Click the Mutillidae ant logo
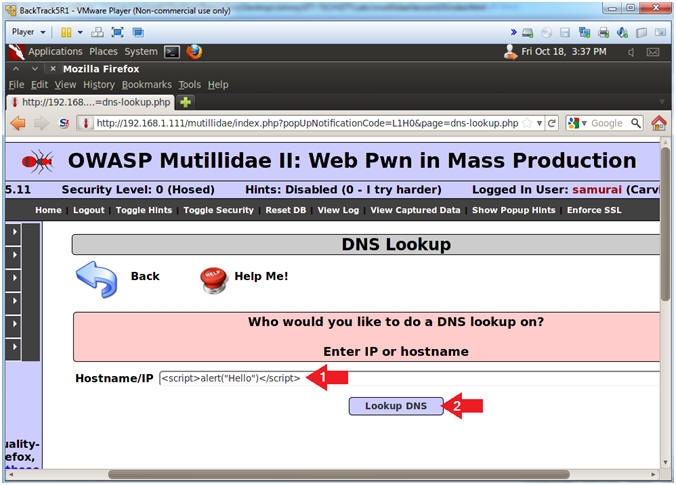 tap(38, 162)
